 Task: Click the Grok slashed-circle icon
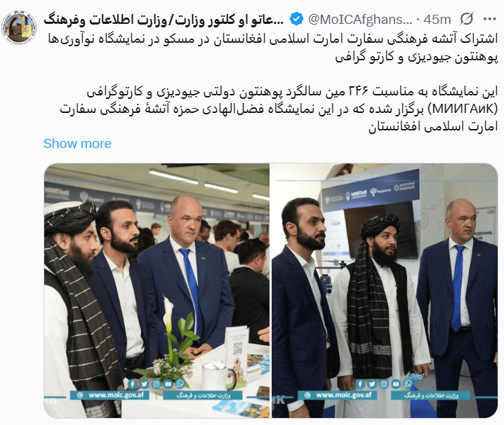click(466, 20)
